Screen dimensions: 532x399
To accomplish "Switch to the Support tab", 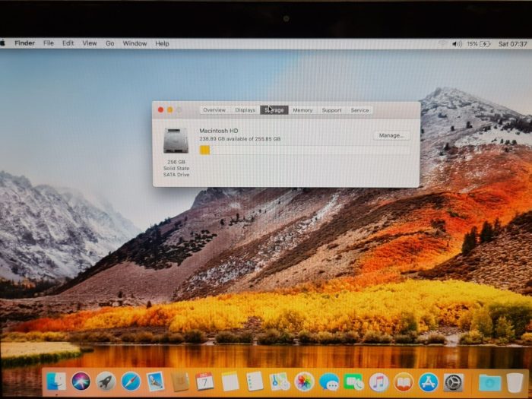I will [x=331, y=110].
